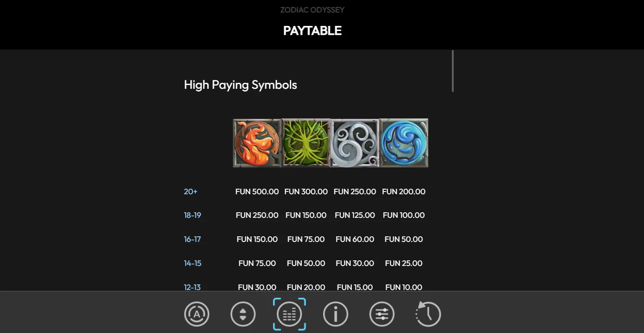Click the PAYTABLE heading
This screenshot has width=644, height=333.
pos(313,31)
